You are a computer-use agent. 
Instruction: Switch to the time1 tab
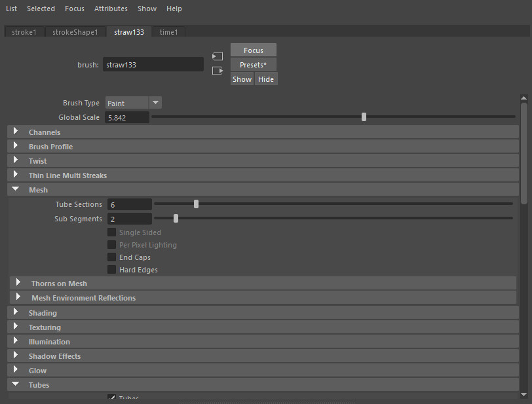(168, 32)
